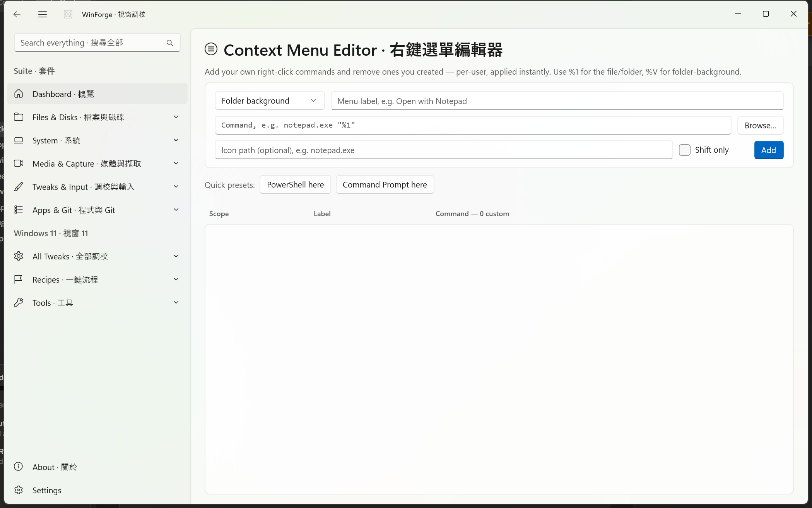Apply the PowerShell here preset

click(x=295, y=184)
